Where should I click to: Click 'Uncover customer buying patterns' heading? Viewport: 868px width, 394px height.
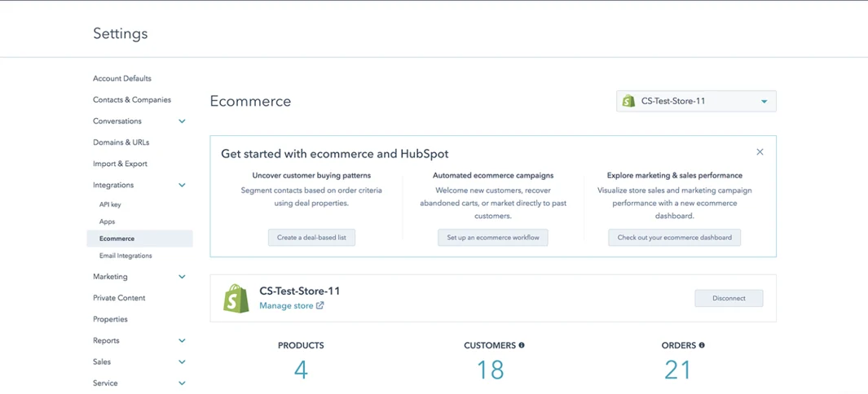[x=311, y=176]
